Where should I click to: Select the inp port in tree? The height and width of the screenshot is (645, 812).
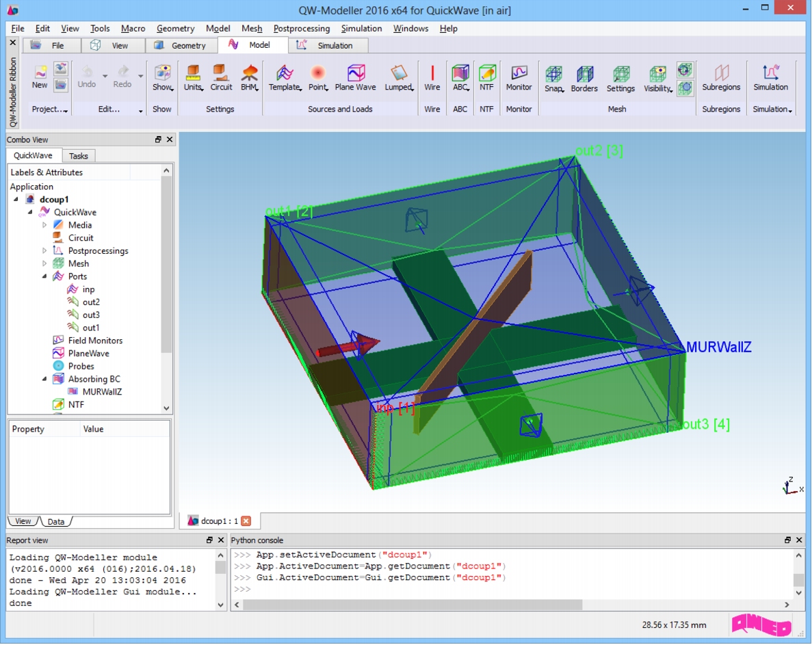[88, 289]
